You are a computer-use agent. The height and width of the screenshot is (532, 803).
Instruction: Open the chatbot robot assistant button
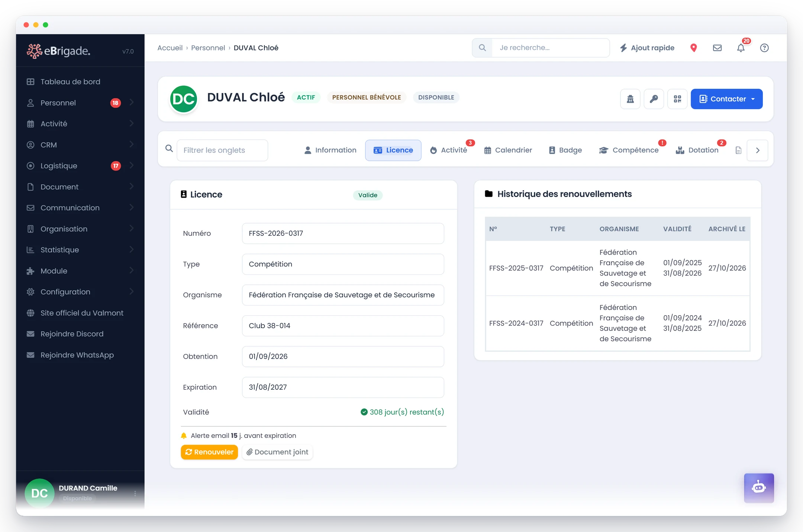[759, 488]
